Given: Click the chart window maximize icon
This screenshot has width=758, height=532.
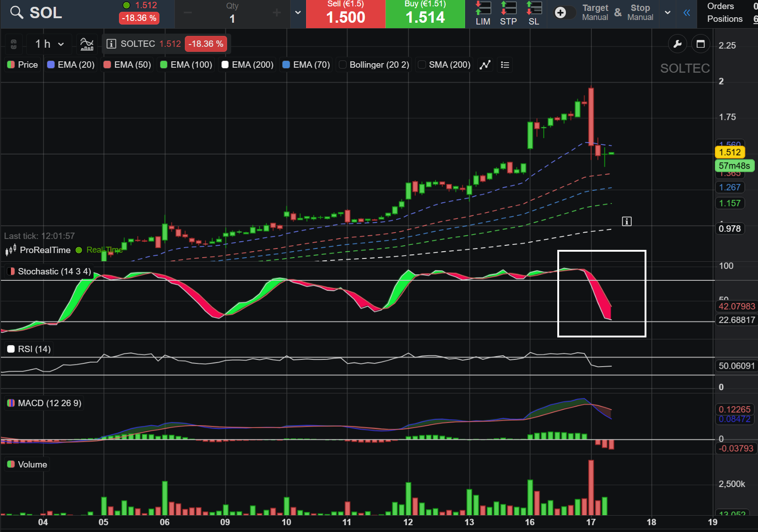Looking at the screenshot, I should (x=700, y=44).
